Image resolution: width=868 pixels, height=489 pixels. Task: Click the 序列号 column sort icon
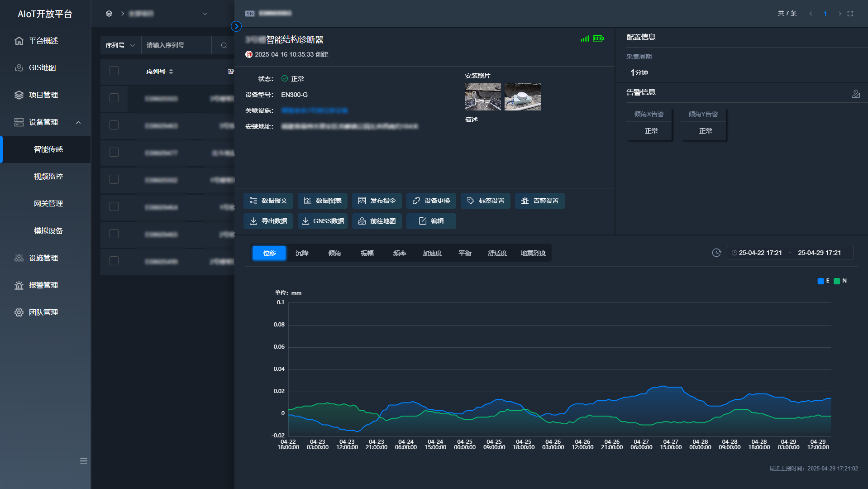[x=171, y=72]
